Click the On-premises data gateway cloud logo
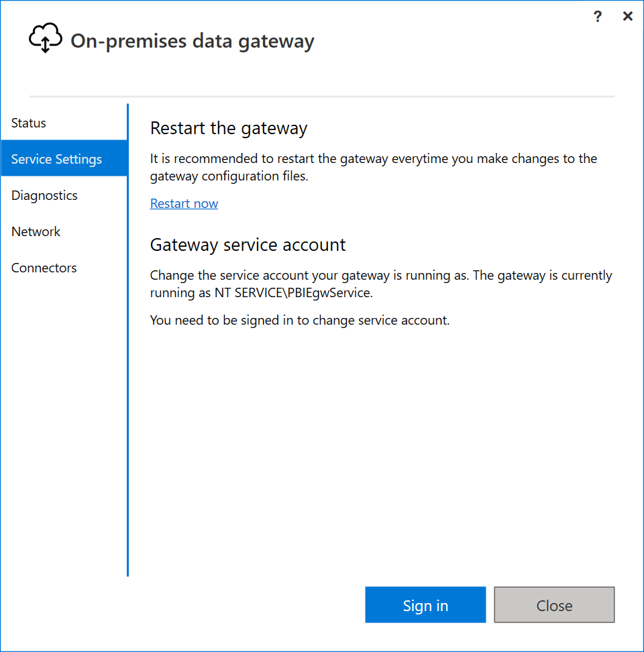This screenshot has width=644, height=652. click(44, 38)
